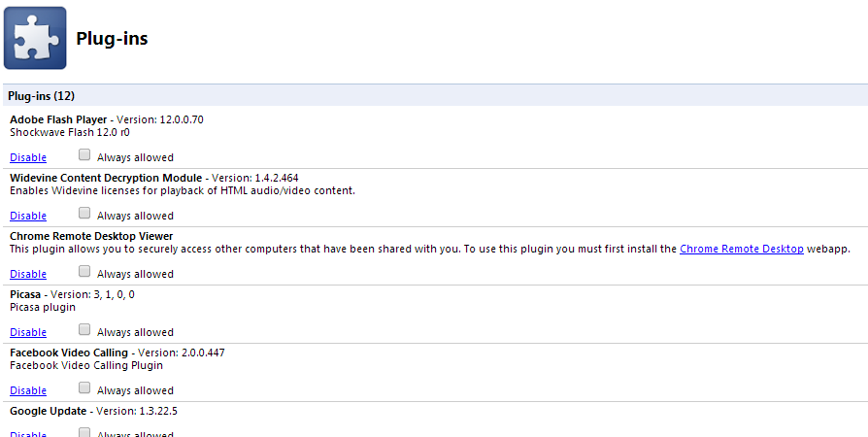Disable the Widevine Content Decryption Module
868x437 pixels.
28,216
